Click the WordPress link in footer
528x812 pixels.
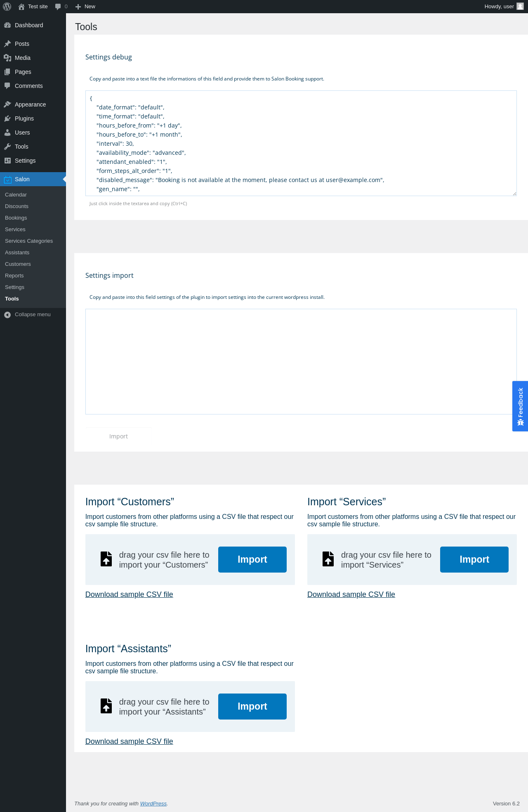pyautogui.click(x=153, y=803)
